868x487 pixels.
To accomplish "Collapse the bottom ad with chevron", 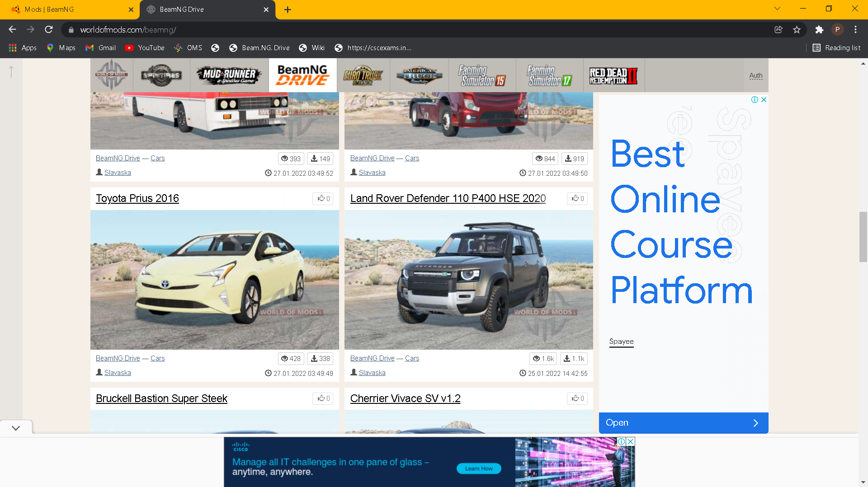I will click(x=16, y=428).
